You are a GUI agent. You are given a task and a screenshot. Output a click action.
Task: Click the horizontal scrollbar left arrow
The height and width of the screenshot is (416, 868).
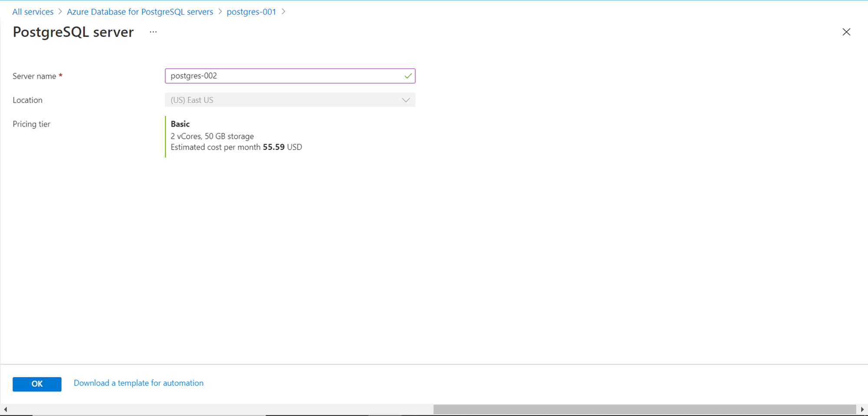[x=5, y=409]
